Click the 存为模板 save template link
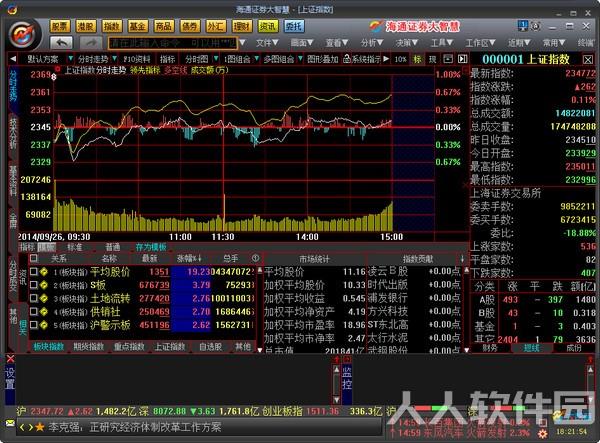The height and width of the screenshot is (443, 600). coord(151,247)
